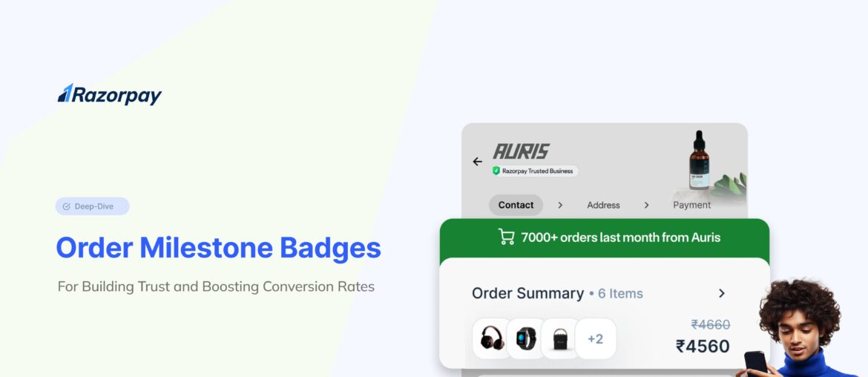Click the back arrow beside Auris logo
Viewport: 868px width, 377px height.
tap(477, 162)
